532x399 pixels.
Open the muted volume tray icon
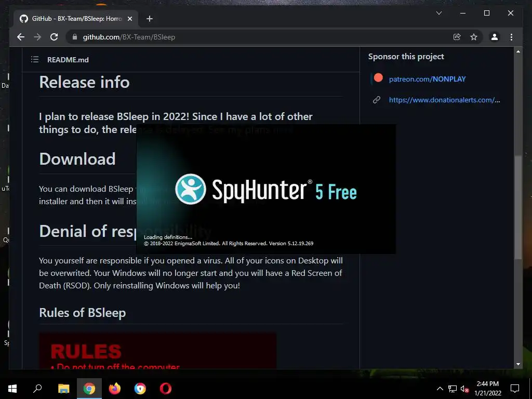(x=464, y=389)
